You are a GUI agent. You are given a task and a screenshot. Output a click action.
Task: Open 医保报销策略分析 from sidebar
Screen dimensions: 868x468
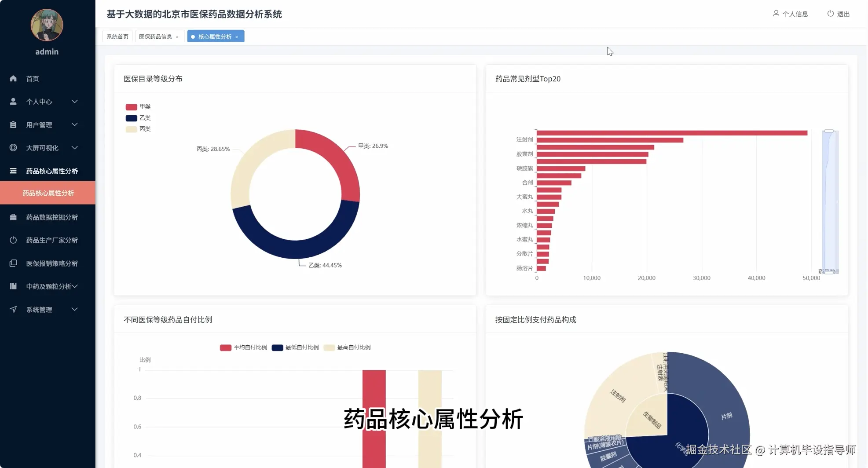click(x=13, y=263)
